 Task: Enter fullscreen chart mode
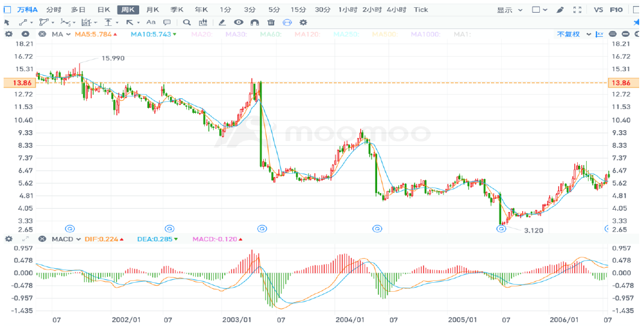tap(577, 10)
